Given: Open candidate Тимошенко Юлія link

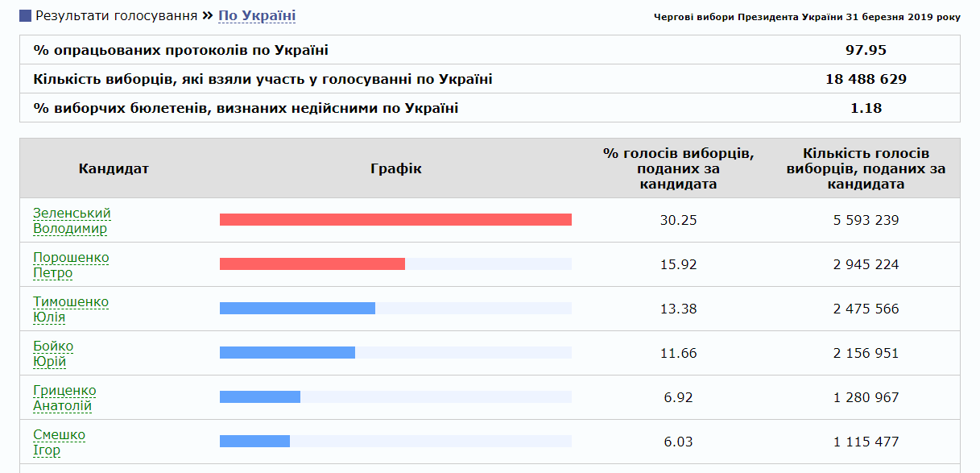Looking at the screenshot, I should tap(71, 309).
